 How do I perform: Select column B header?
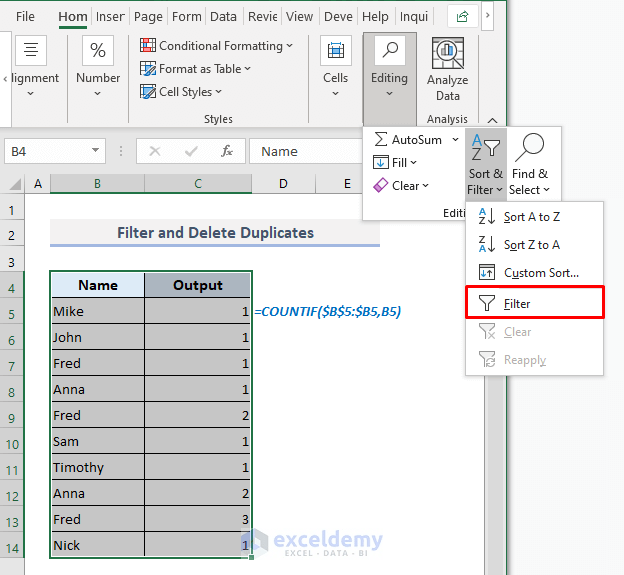[97, 184]
